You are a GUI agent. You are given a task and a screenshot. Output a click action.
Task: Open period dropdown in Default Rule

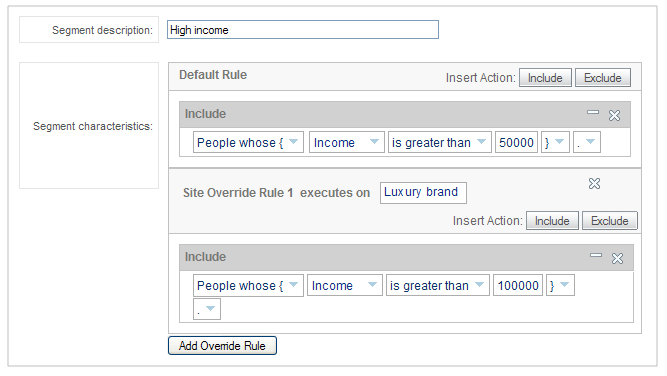pos(587,142)
